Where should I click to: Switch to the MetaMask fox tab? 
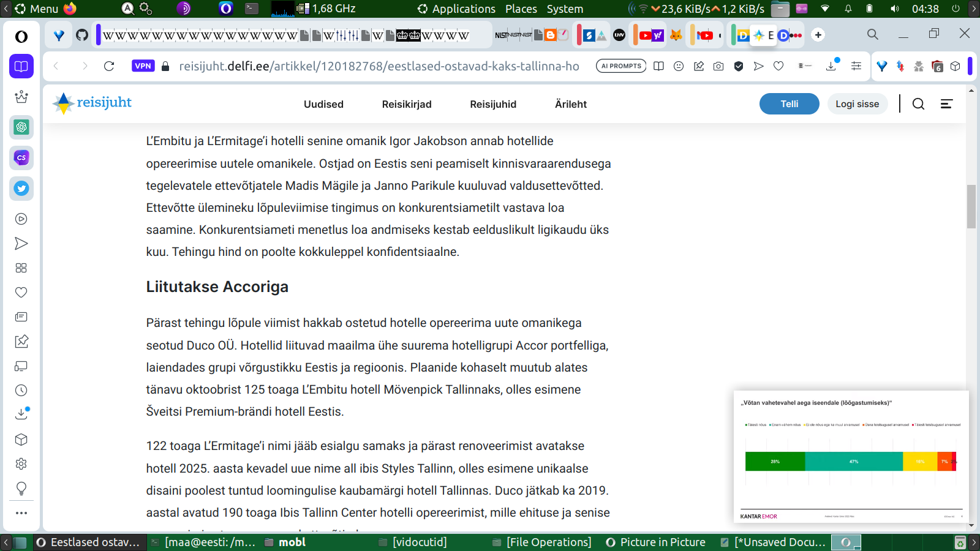676,35
